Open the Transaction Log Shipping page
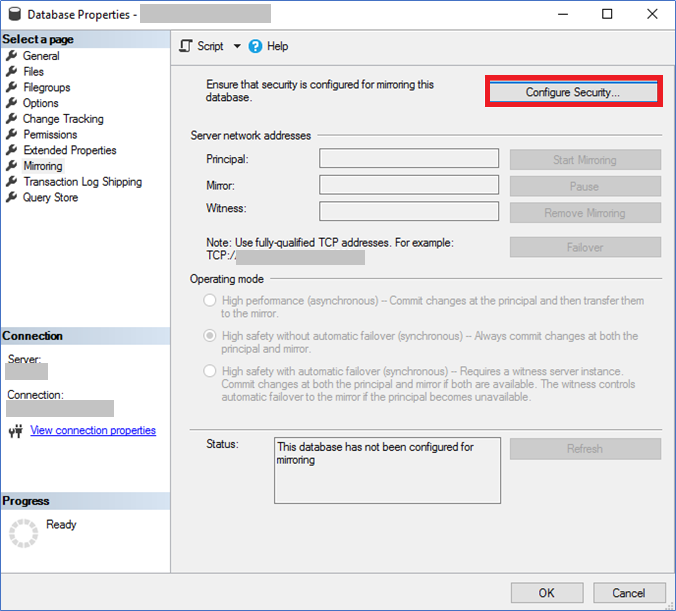 [83, 182]
